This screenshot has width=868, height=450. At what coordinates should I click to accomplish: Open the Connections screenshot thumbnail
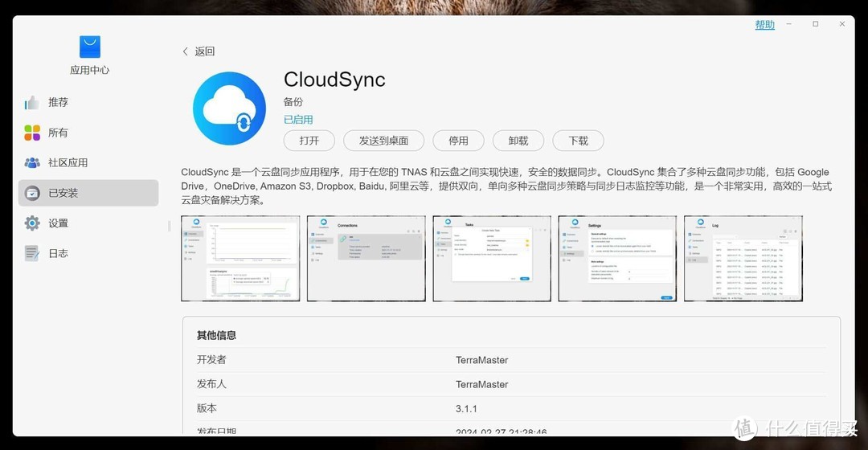[366, 259]
